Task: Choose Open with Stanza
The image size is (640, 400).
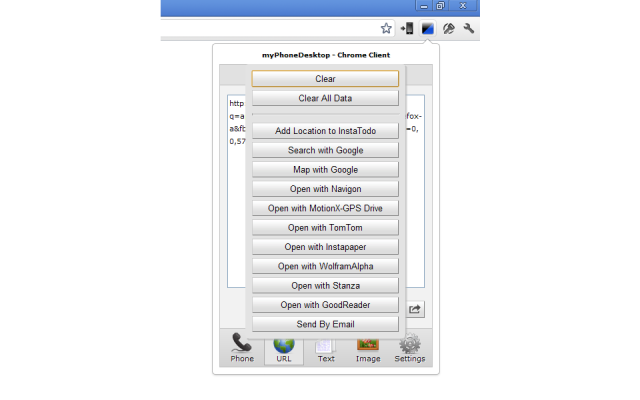Action: pos(325,286)
